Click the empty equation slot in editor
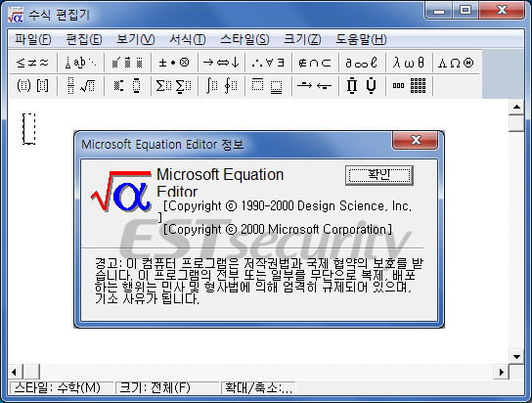This screenshot has height=403, width=532. pos(28,128)
